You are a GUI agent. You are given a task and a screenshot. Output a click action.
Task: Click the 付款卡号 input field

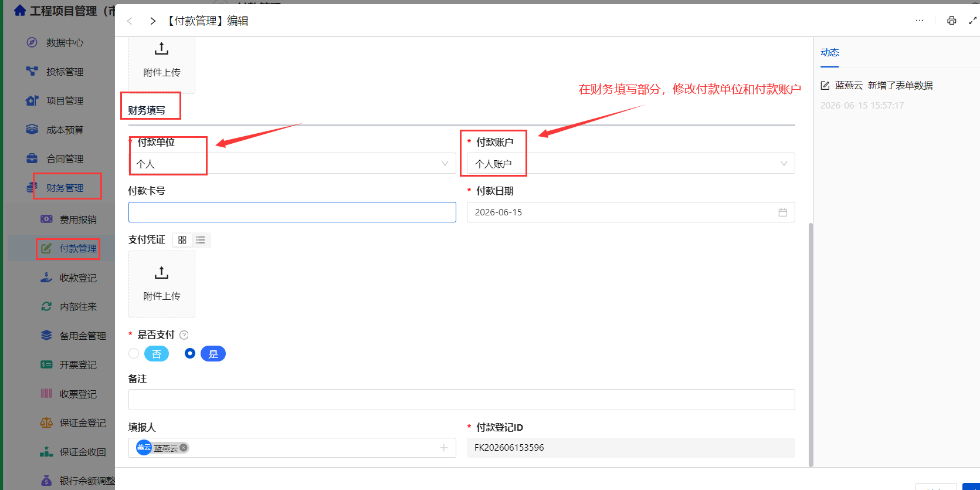(292, 212)
